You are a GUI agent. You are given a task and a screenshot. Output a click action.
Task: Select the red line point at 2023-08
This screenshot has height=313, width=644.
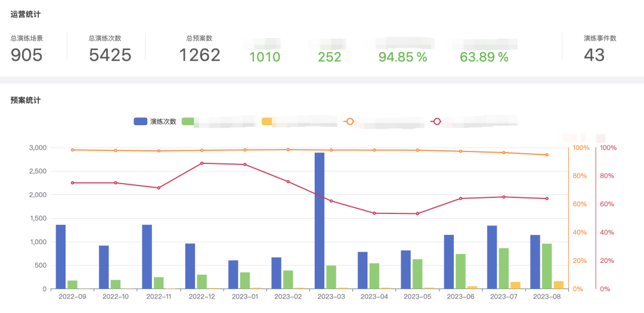[547, 199]
